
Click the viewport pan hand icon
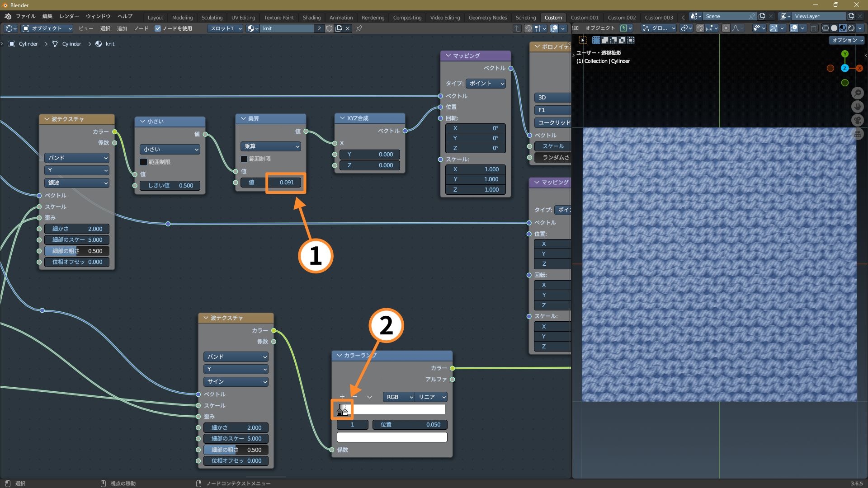click(858, 107)
